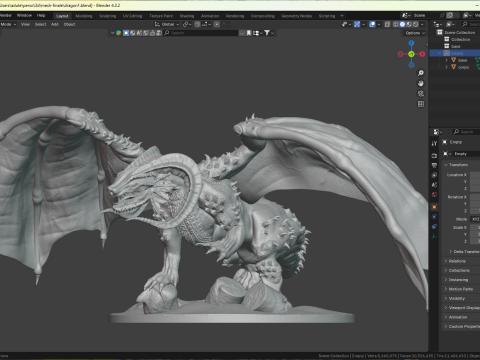The width and height of the screenshot is (480, 360).
Task: Open the Physics properties tab icon
Action: tap(434, 217)
